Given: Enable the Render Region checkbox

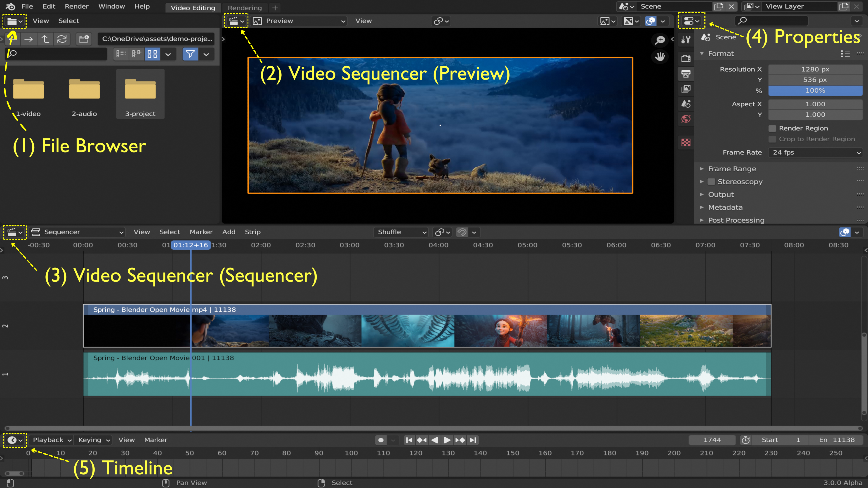Looking at the screenshot, I should pyautogui.click(x=772, y=128).
